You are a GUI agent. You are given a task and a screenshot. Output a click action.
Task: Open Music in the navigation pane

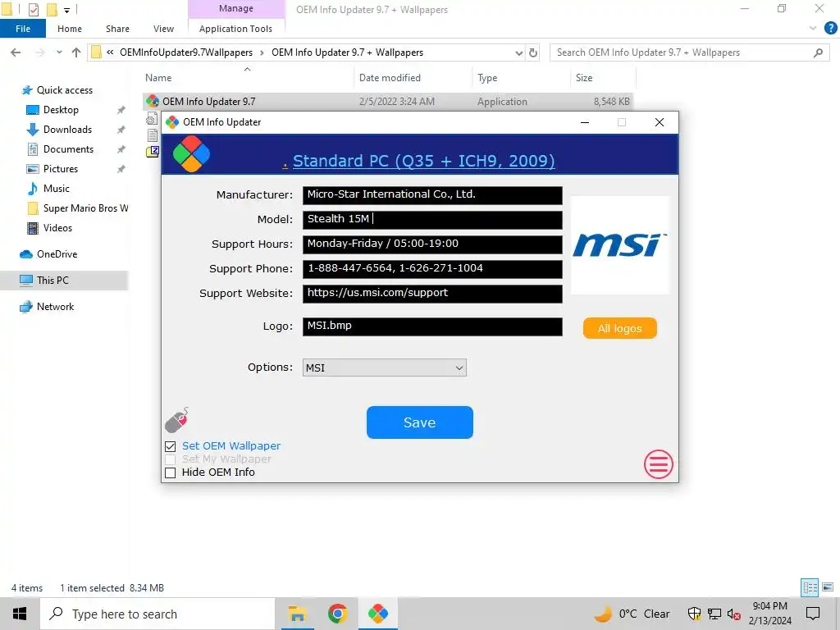[57, 189]
